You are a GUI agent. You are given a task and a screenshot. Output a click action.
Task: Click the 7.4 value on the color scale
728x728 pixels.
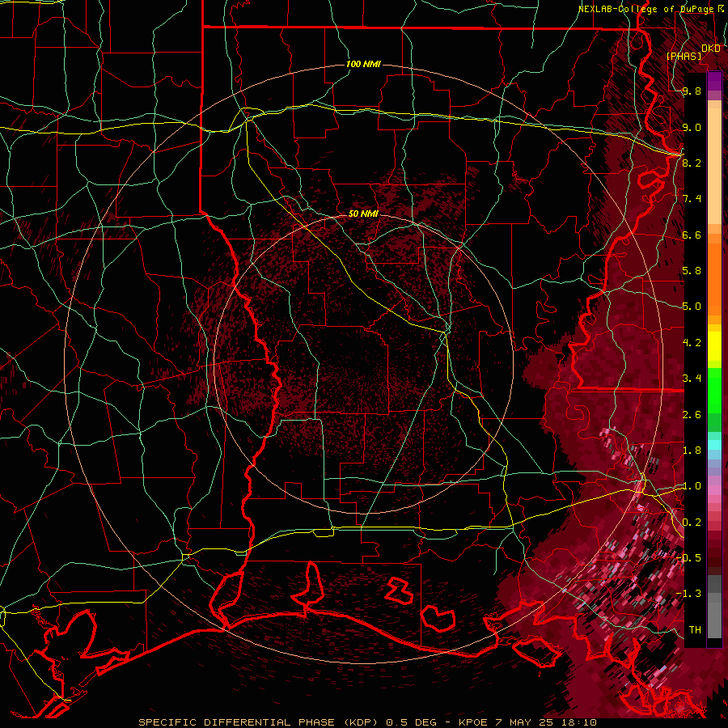(x=692, y=199)
